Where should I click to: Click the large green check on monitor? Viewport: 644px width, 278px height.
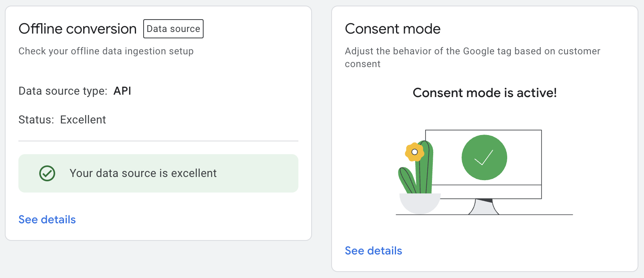484,157
